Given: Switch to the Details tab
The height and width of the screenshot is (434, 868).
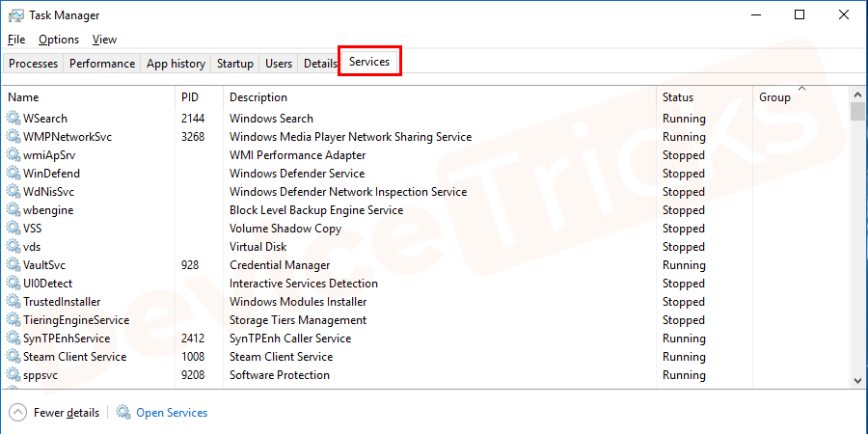Looking at the screenshot, I should tap(320, 64).
